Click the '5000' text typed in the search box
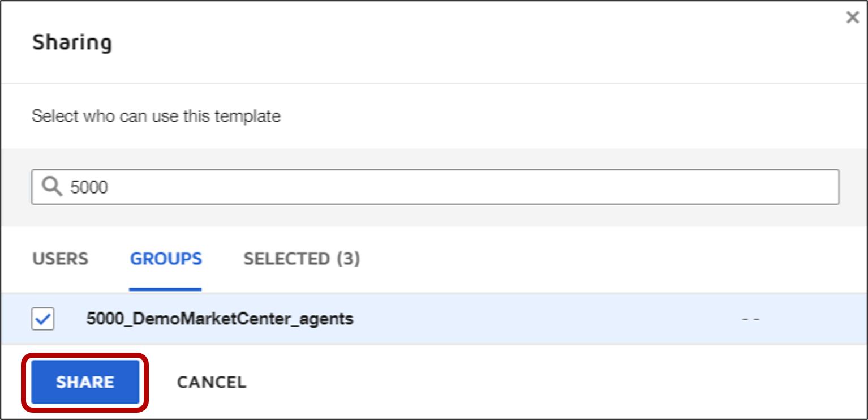The height and width of the screenshot is (420, 868). coord(89,187)
